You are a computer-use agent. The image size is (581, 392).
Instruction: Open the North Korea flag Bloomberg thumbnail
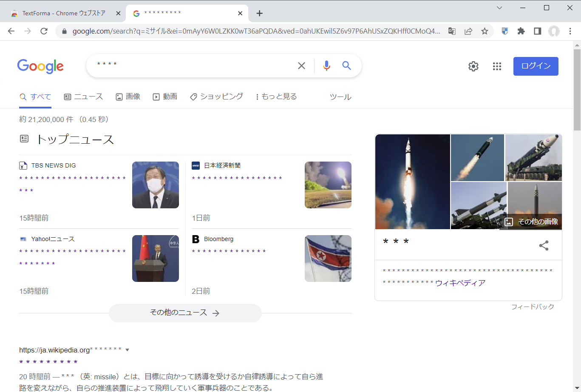328,258
